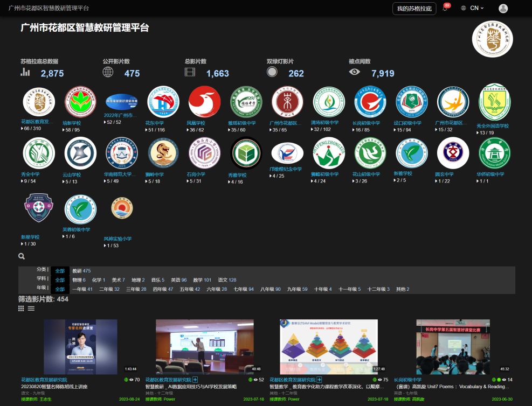Open the 花东中学 school link
The width and height of the screenshot is (532, 406).
point(155,123)
